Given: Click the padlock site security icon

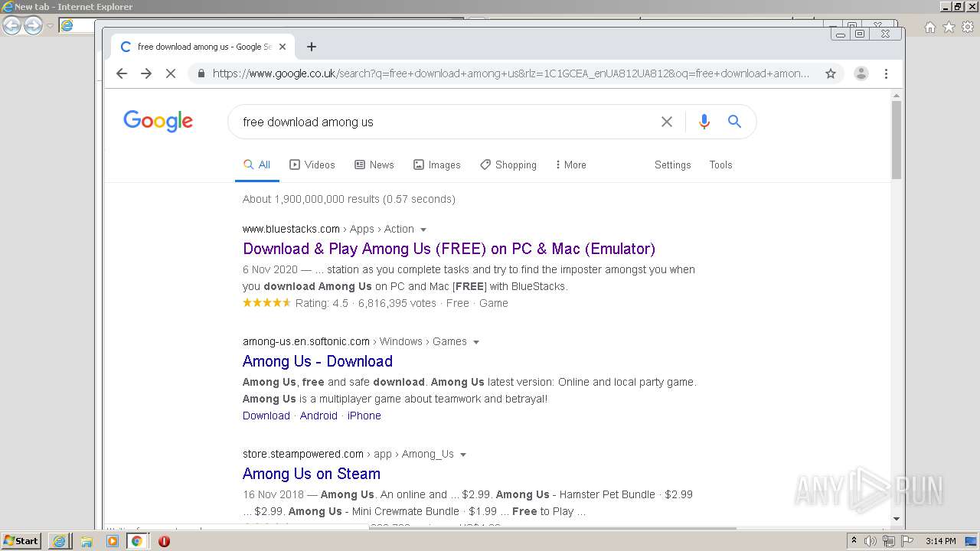Looking at the screenshot, I should pyautogui.click(x=201, y=73).
